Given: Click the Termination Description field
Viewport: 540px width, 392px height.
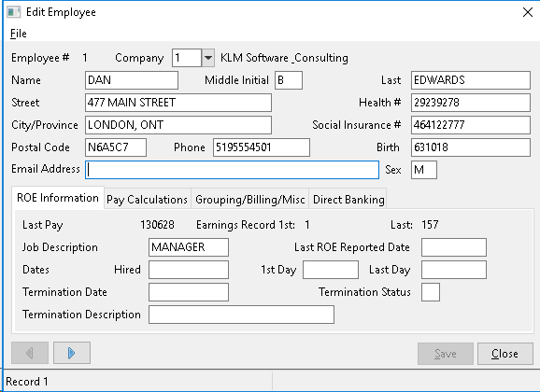Looking at the screenshot, I should (x=241, y=315).
